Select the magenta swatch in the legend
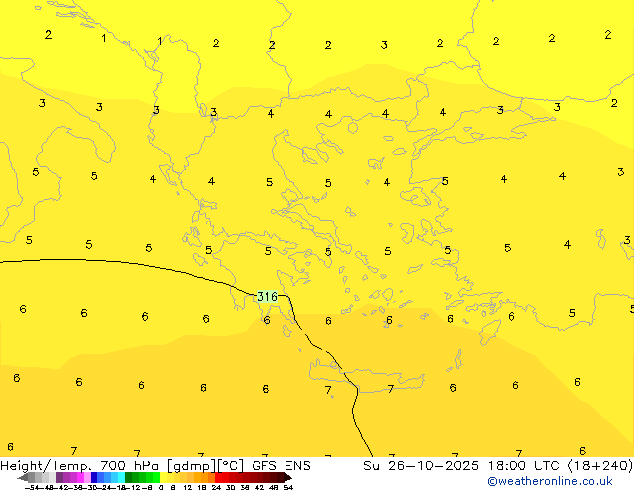634x490 pixels. coord(80,477)
